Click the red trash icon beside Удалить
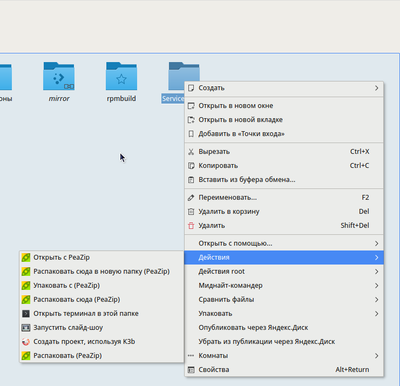400x386 pixels. point(191,225)
